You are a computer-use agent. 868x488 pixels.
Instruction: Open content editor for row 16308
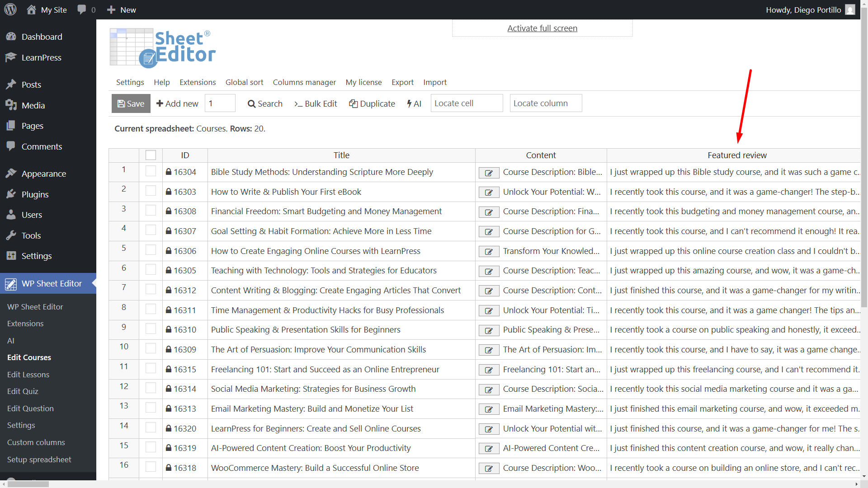tap(489, 212)
